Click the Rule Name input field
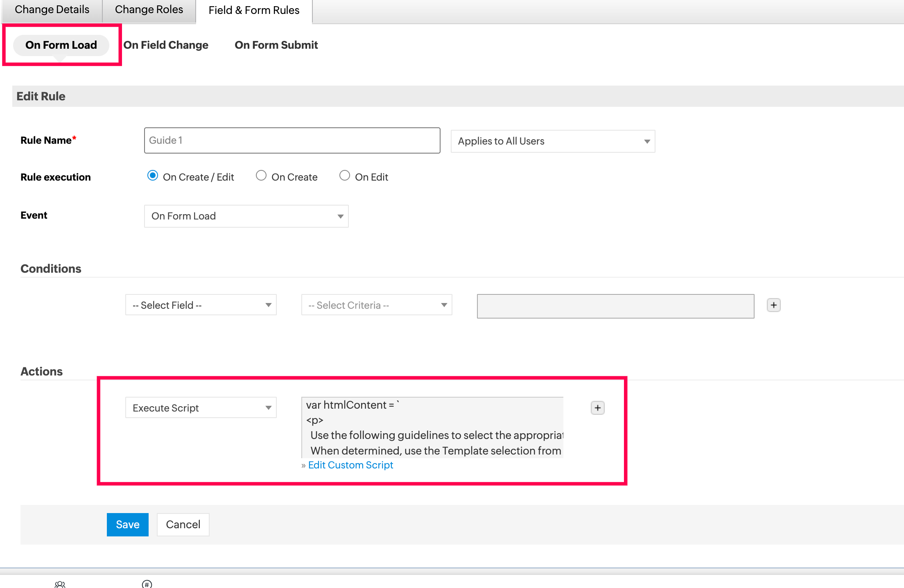Image resolution: width=904 pixels, height=588 pixels. pyautogui.click(x=292, y=140)
